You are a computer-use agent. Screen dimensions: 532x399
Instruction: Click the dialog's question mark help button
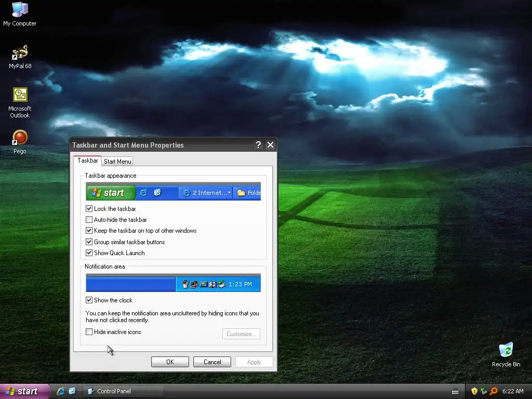[258, 145]
